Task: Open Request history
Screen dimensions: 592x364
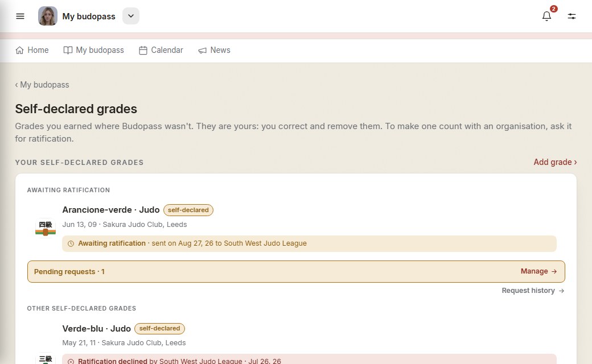Action: click(533, 291)
